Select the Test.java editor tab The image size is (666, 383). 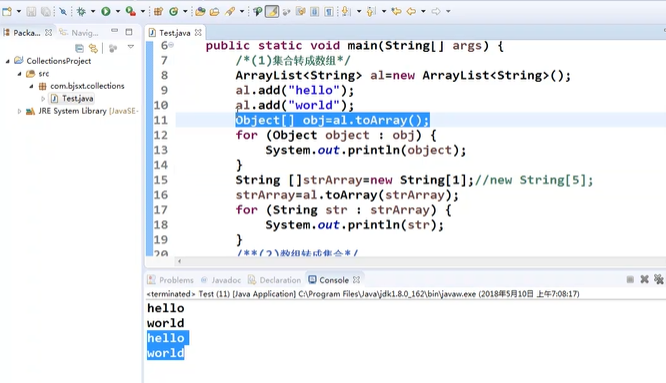[x=175, y=33]
